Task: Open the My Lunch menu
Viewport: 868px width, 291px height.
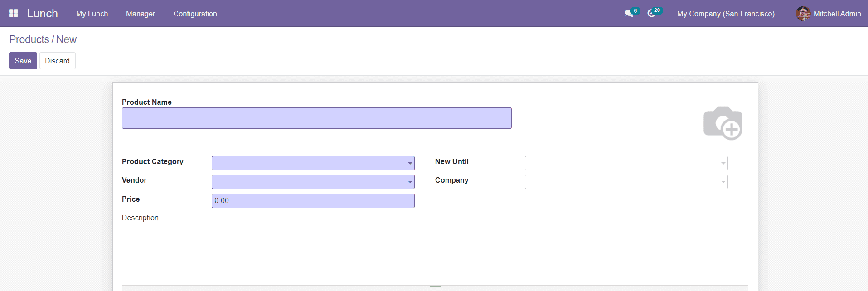Action: 92,14
